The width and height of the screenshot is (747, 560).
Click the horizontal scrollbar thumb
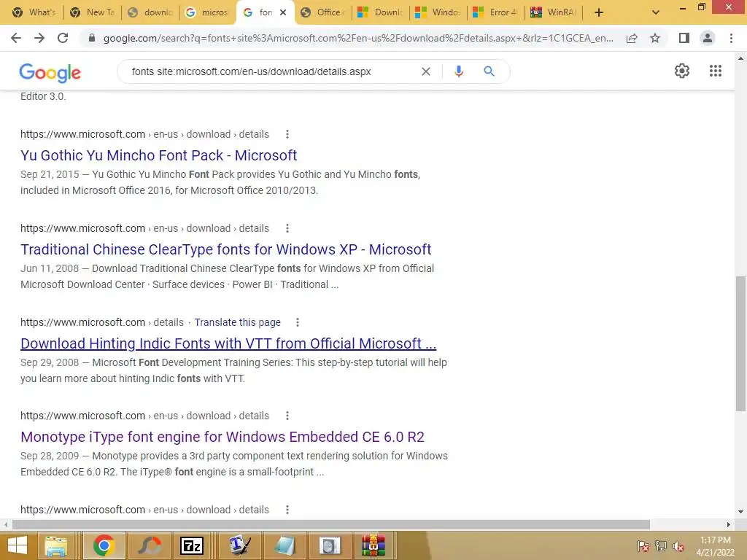[331, 524]
